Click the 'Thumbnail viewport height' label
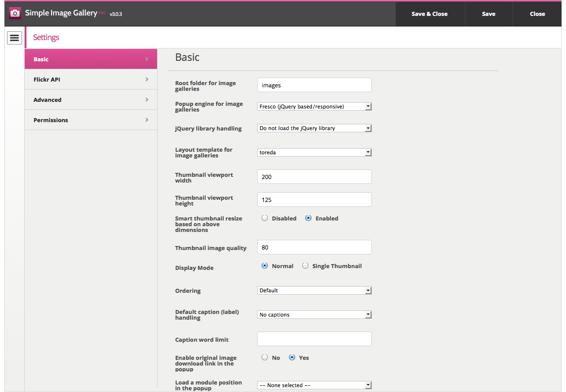 pos(204,201)
